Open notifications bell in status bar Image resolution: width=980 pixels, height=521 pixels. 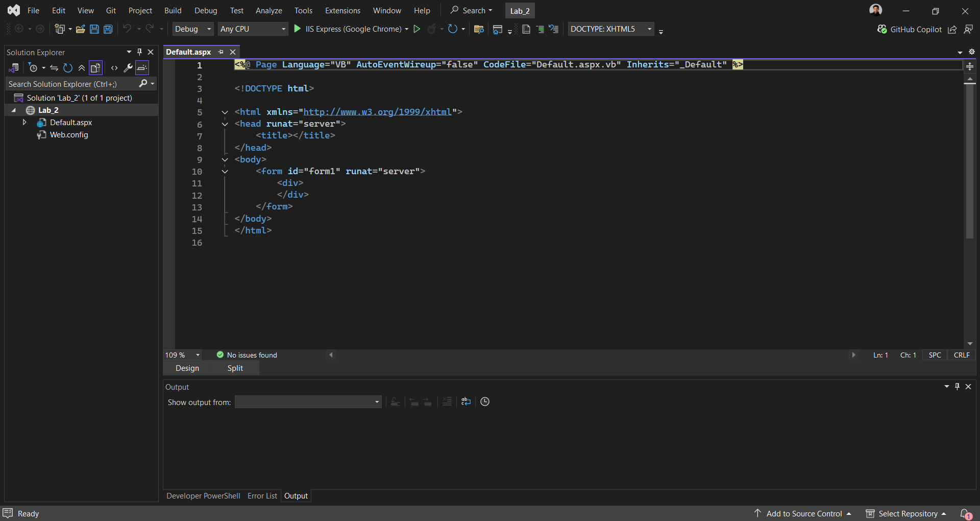point(966,513)
